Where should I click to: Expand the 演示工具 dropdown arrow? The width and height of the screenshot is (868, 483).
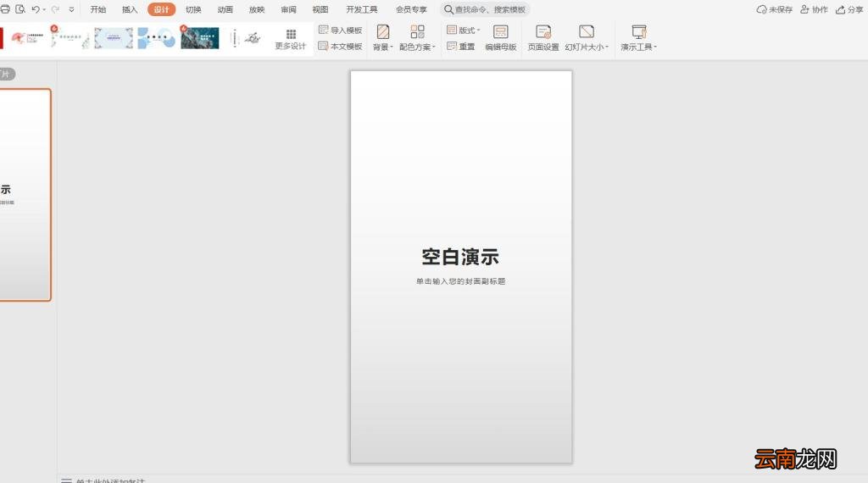[655, 47]
